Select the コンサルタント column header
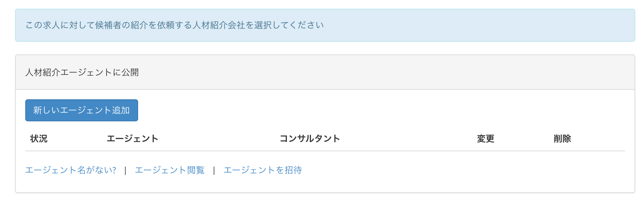Viewport: 644px width, 197px height. pyautogui.click(x=310, y=139)
